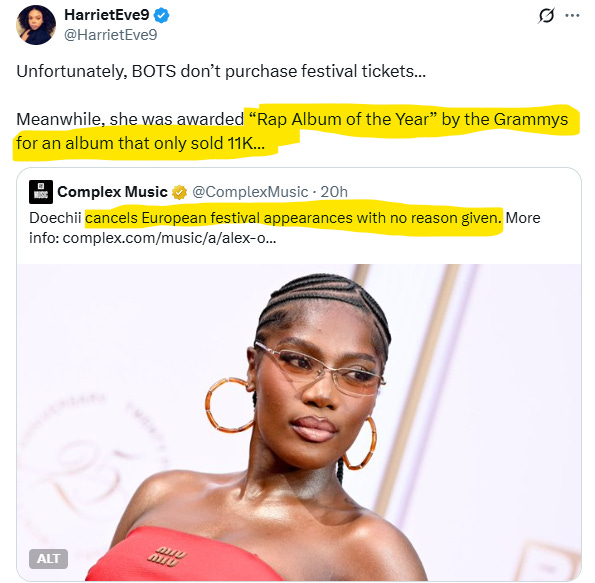Open the Complex Music display name
595x583 pixels.
[x=112, y=192]
